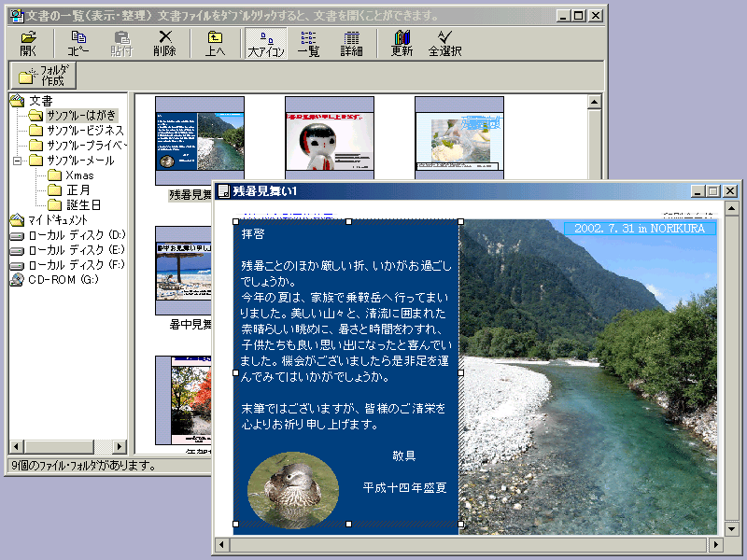
Task: Switch to 大アイコン large icon view
Action: (x=266, y=43)
